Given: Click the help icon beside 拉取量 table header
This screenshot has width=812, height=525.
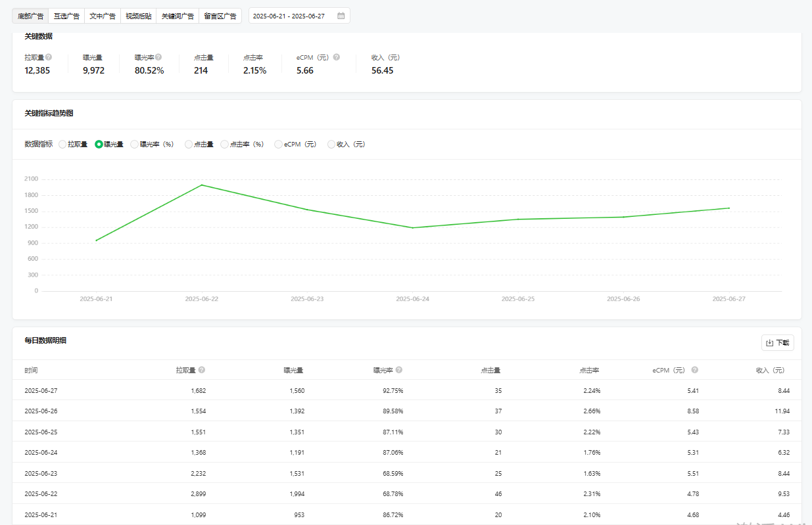Looking at the screenshot, I should (202, 370).
